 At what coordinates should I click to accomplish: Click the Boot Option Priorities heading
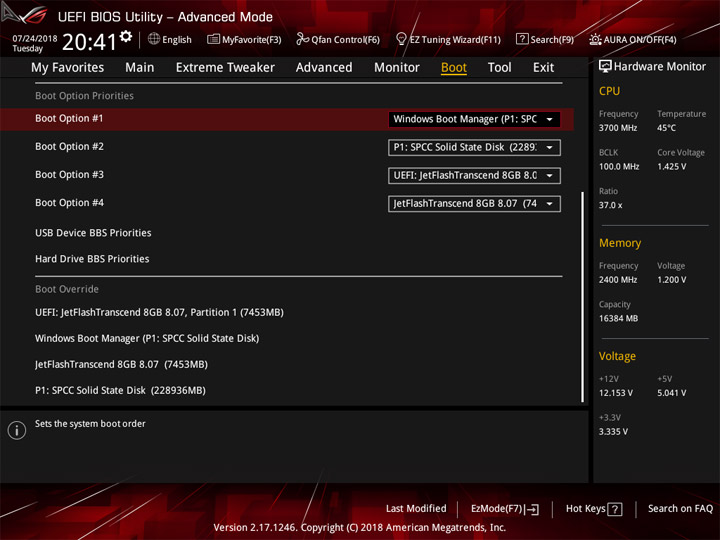(84, 96)
